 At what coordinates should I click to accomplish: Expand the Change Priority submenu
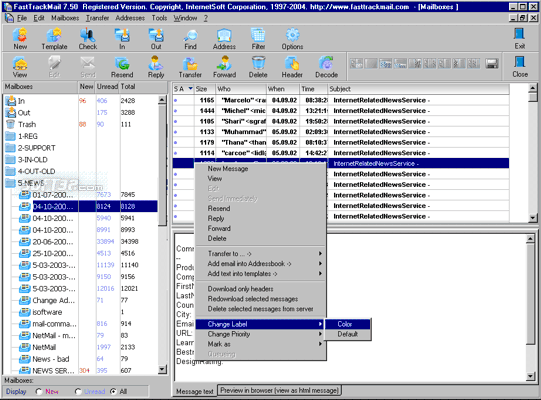point(260,334)
